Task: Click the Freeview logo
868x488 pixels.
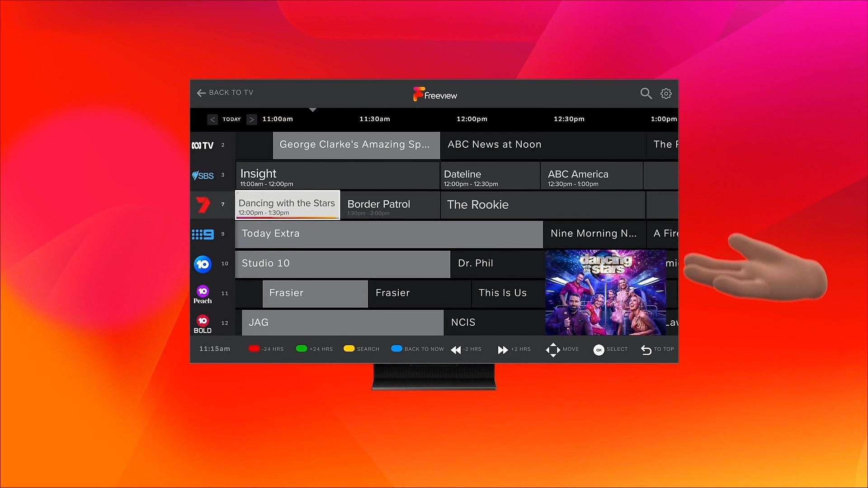Action: [434, 94]
